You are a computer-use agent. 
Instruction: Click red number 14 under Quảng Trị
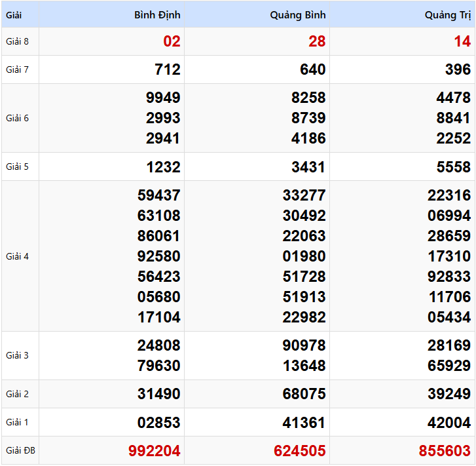coord(462,41)
